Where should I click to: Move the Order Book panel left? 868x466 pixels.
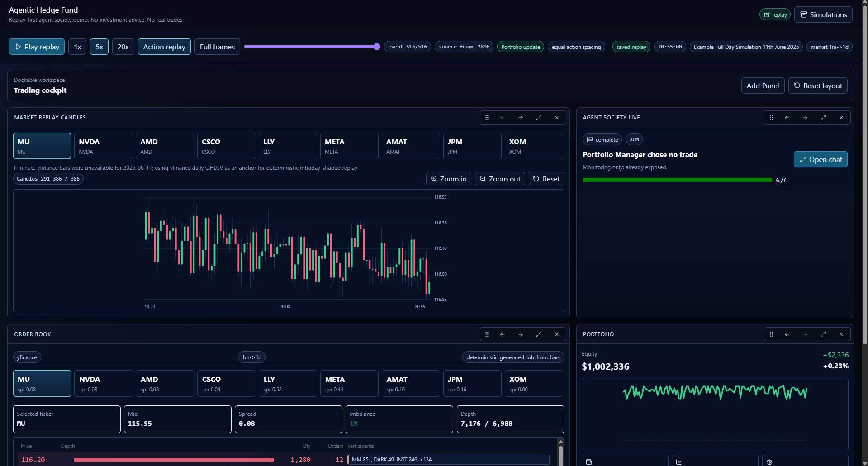coord(503,334)
